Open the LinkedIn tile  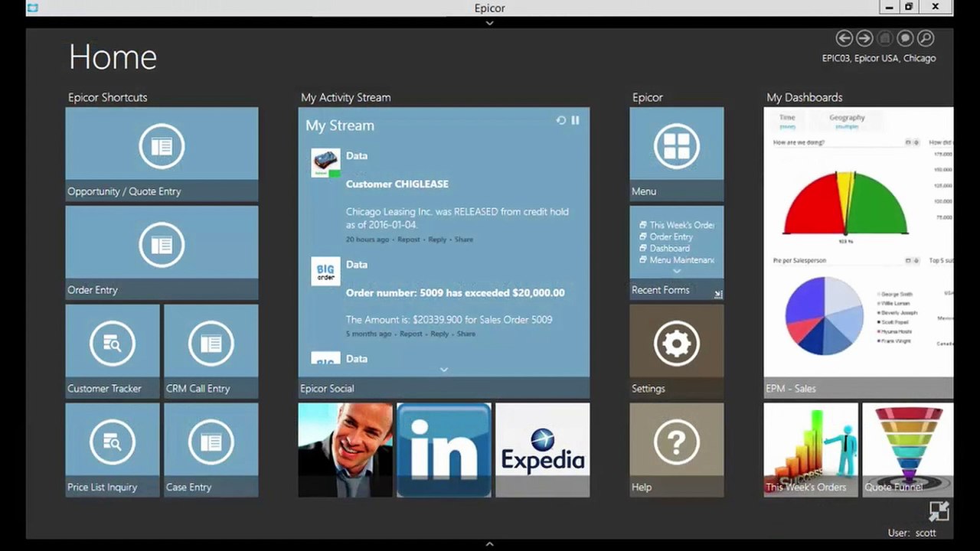(x=444, y=450)
